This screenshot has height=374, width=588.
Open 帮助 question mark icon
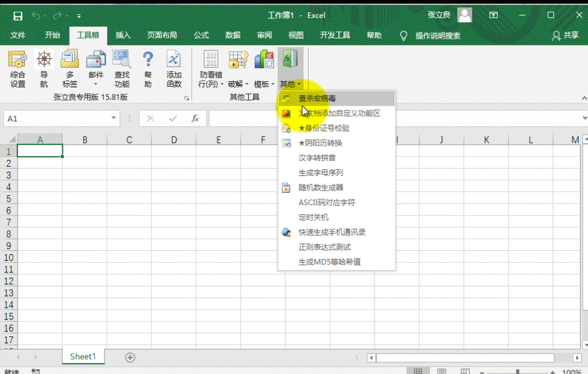pos(148,68)
